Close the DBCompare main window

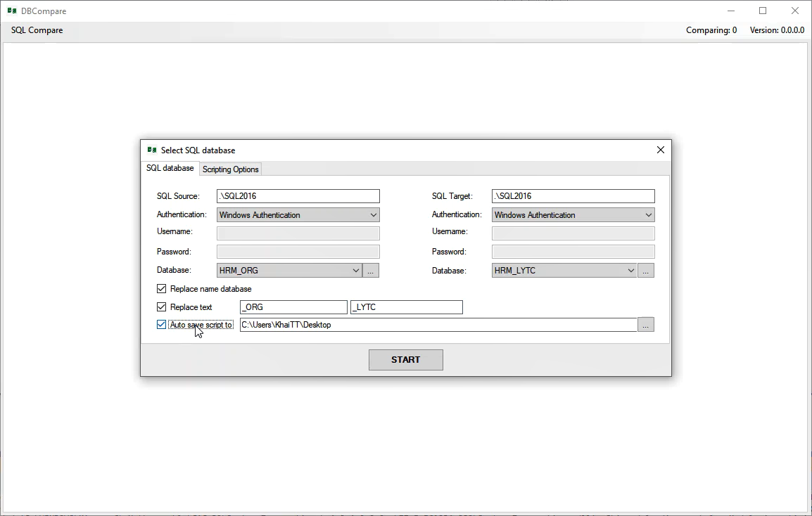coord(795,11)
